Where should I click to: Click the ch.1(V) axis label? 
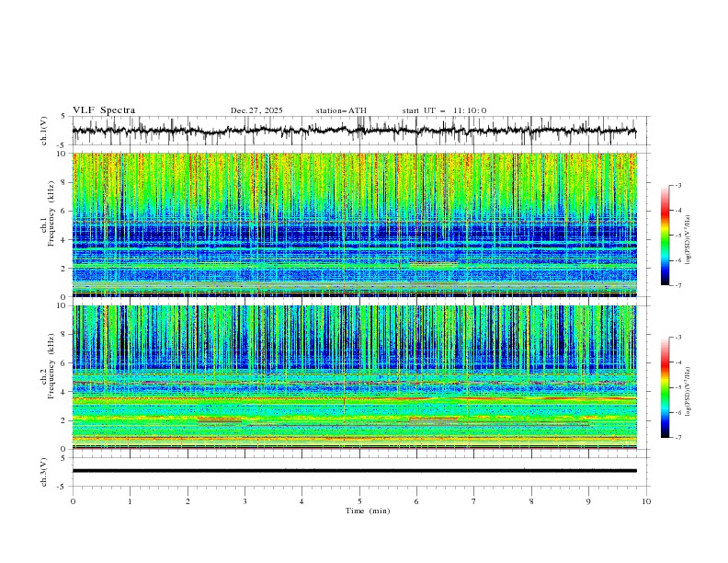point(43,132)
